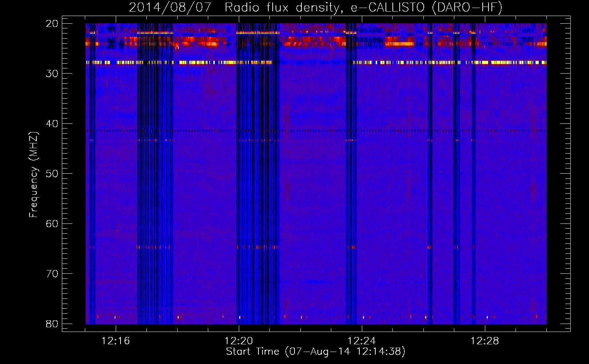The width and height of the screenshot is (589, 364).
Task: Click the 60 frequency tick label
Action: (52, 224)
